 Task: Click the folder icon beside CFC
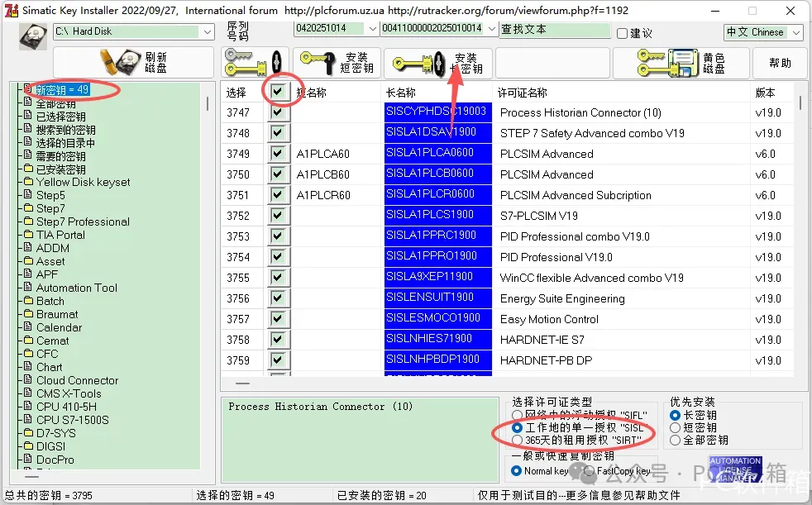(28, 354)
